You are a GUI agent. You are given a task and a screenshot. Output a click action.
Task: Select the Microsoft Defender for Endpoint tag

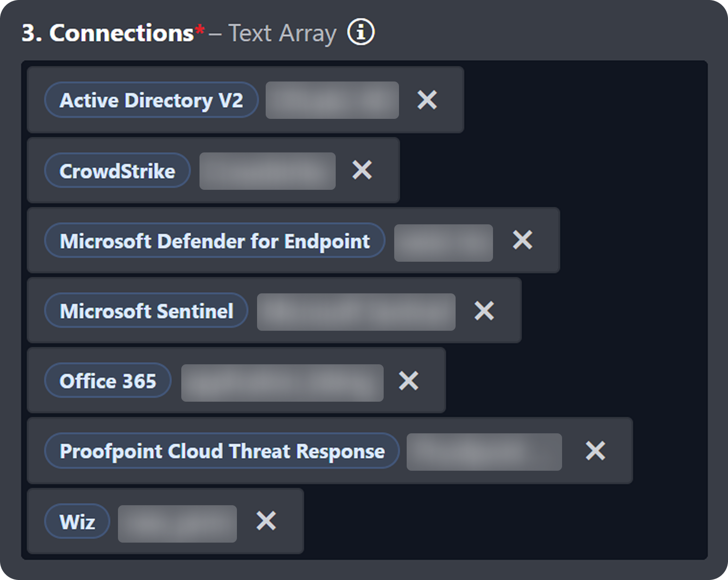214,241
